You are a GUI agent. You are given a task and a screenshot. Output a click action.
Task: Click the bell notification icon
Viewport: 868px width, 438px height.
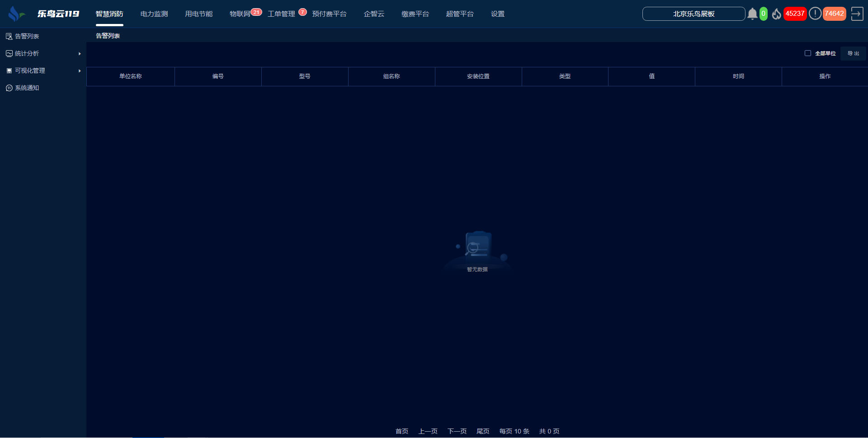[752, 14]
